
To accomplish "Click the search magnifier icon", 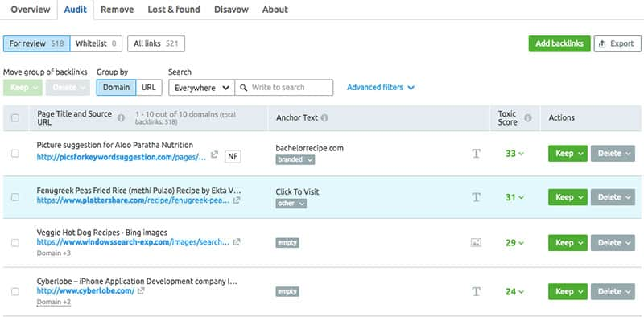I will coord(244,88).
